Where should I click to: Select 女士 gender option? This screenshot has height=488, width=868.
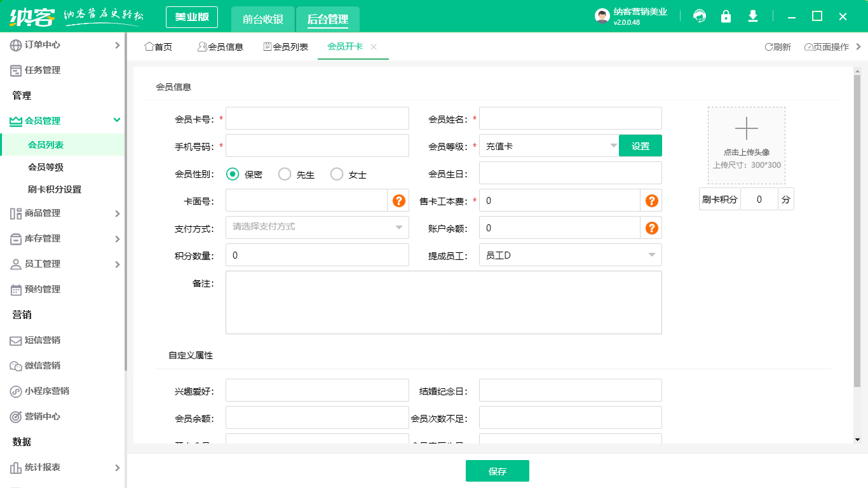click(337, 173)
